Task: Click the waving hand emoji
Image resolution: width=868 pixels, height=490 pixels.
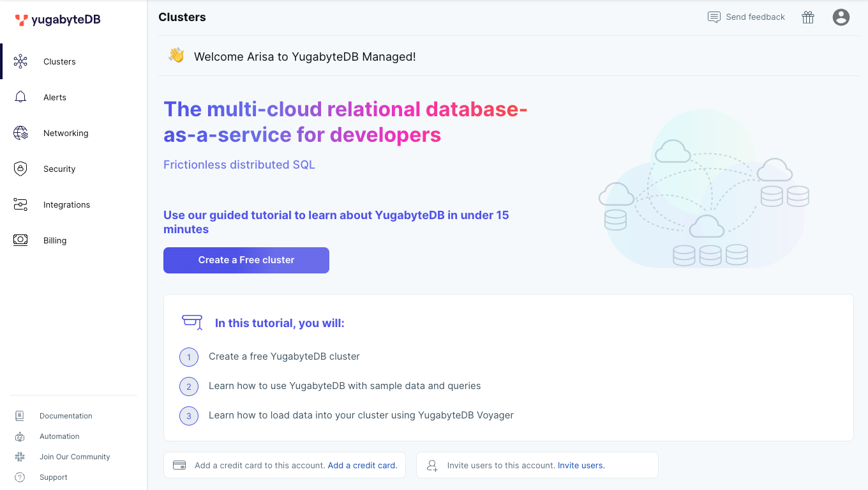Action: click(x=176, y=56)
